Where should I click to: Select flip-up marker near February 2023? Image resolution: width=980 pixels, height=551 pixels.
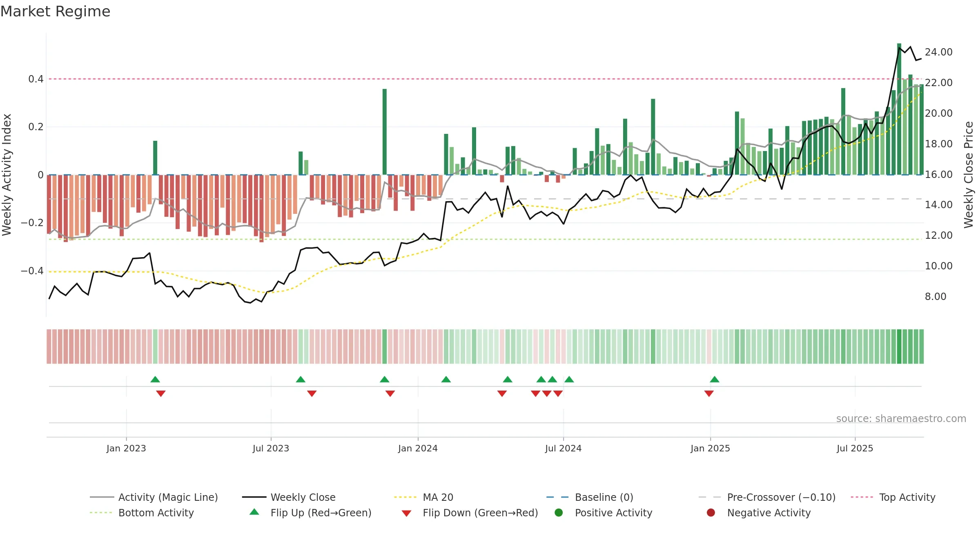coord(155,380)
